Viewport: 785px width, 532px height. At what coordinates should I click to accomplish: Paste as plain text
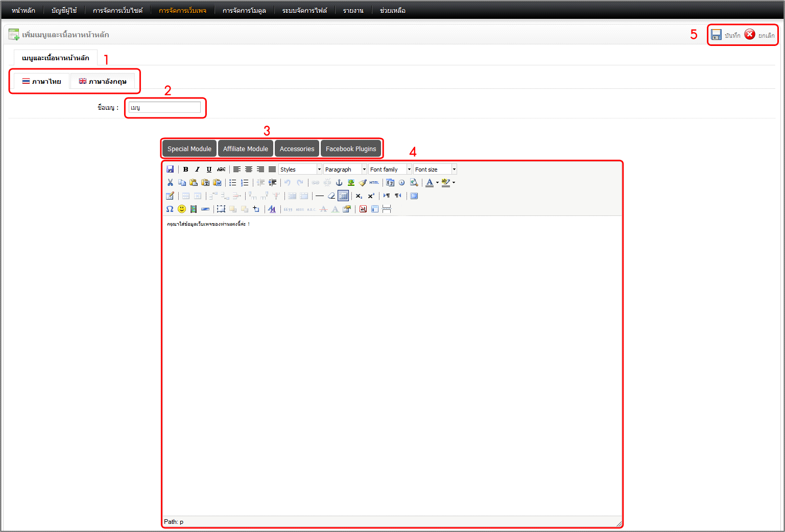click(x=205, y=182)
